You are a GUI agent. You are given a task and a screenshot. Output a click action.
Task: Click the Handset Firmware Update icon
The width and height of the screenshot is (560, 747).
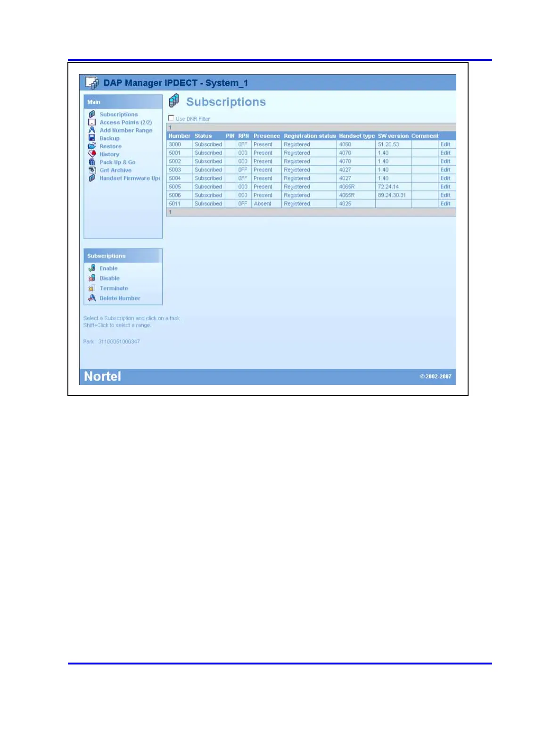[x=92, y=178]
